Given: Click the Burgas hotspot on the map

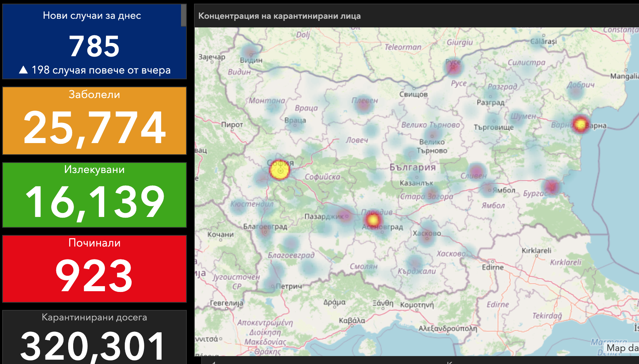Looking at the screenshot, I should [552, 187].
